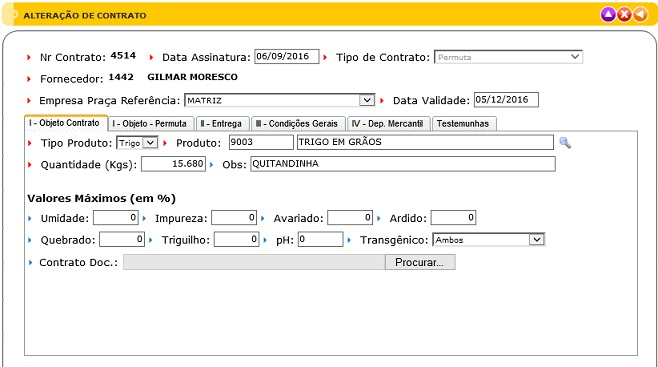Expand the Empresa Praça Referência dropdown
Screen dimensions: 658x367
click(x=279, y=100)
